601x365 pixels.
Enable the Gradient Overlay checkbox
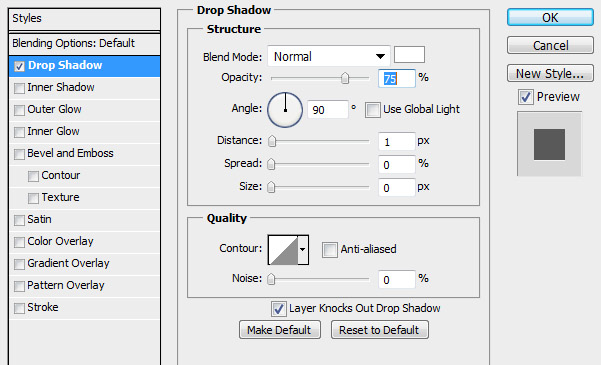tap(19, 264)
